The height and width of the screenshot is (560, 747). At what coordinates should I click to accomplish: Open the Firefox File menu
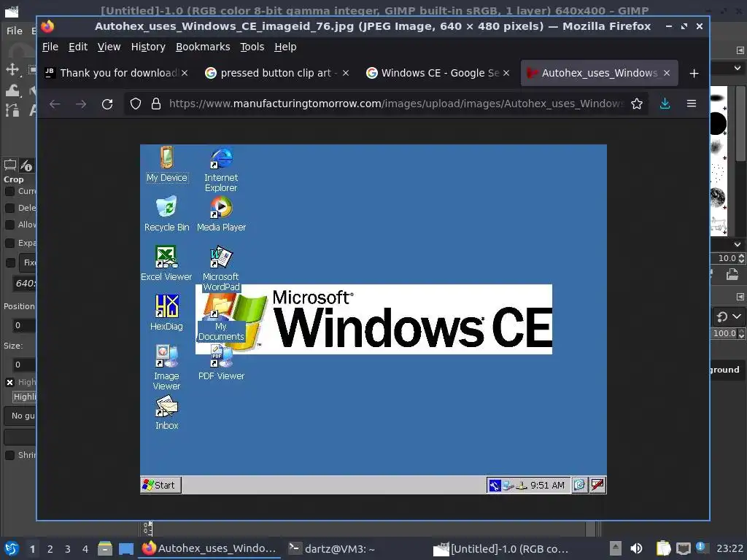[x=50, y=47]
